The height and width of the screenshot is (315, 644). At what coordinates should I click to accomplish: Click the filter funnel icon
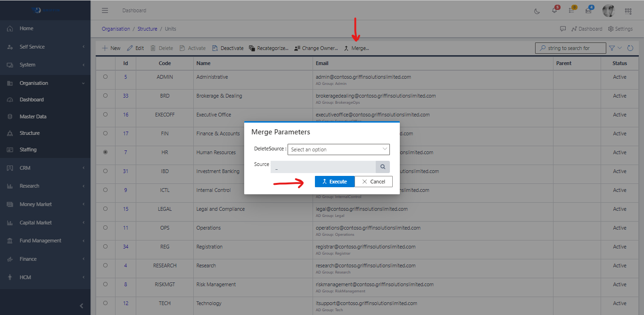tap(612, 48)
